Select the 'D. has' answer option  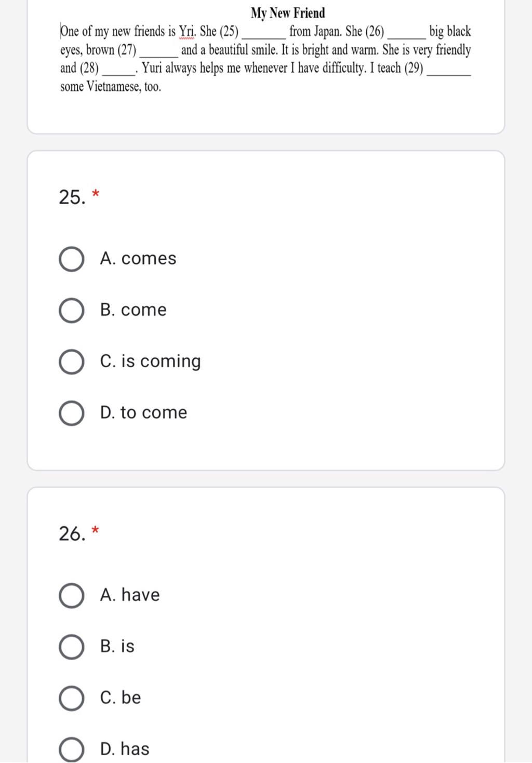tap(72, 749)
